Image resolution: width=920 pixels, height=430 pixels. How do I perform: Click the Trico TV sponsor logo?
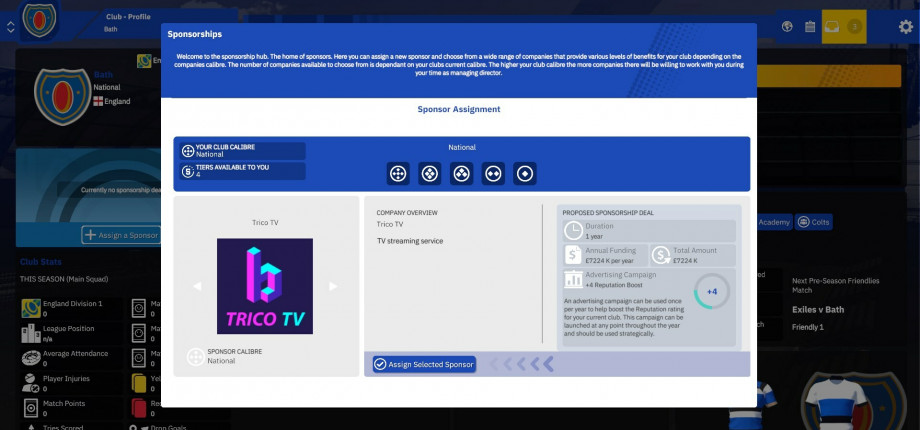click(265, 286)
